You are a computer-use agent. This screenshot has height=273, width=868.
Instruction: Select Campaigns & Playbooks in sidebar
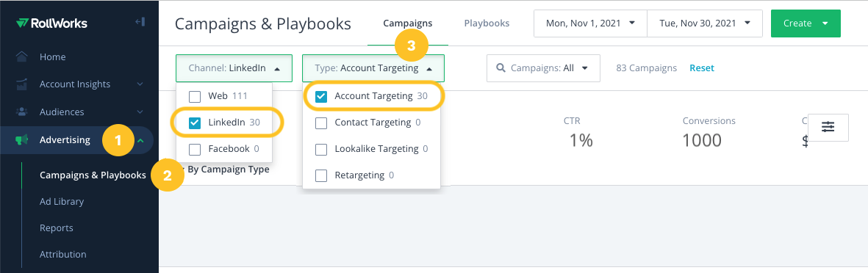coord(93,175)
